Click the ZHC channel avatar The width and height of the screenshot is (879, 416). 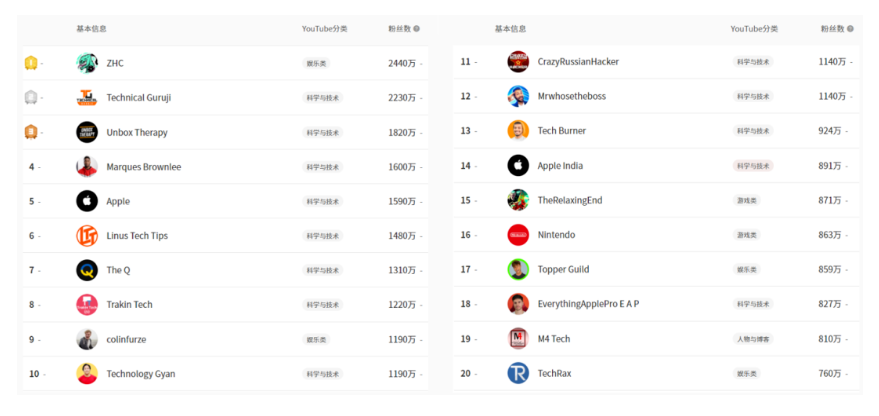pos(87,63)
